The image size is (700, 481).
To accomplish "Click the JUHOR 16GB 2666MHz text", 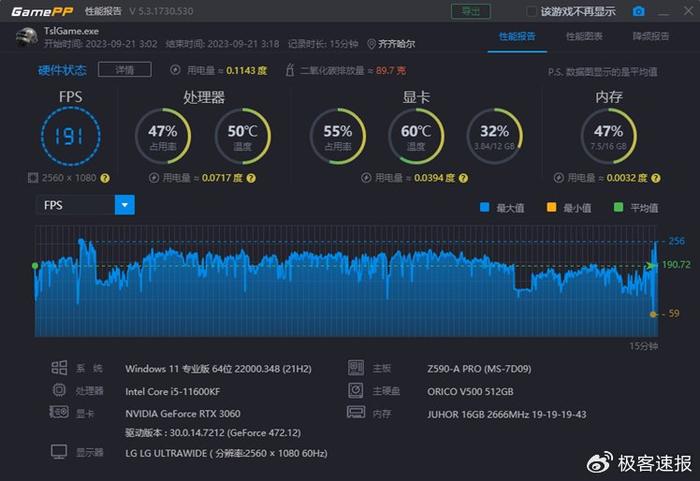I will point(507,414).
